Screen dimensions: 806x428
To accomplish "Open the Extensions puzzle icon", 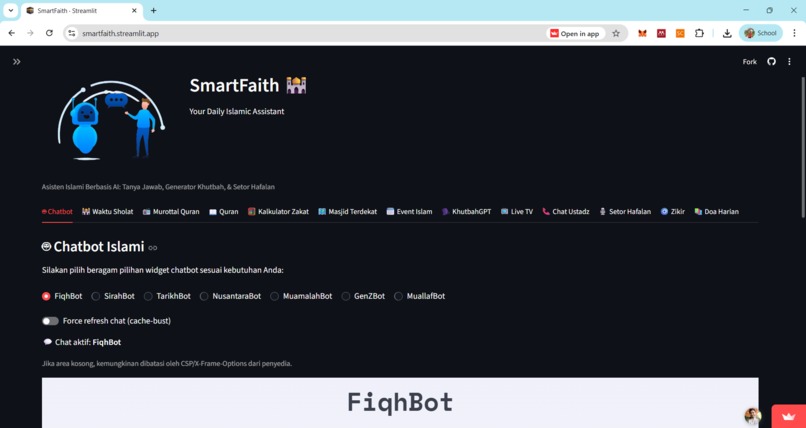I will (x=699, y=33).
